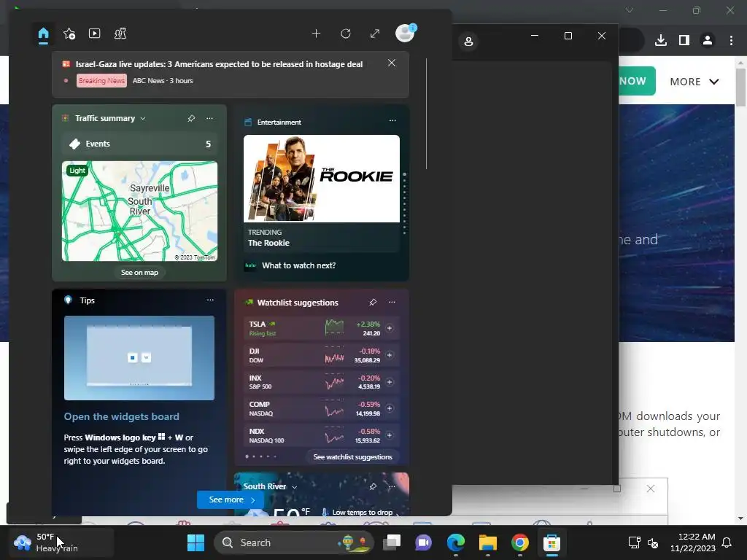Viewport: 747px width, 560px height.
Task: Click the widgets board scrollbar
Action: click(426, 114)
